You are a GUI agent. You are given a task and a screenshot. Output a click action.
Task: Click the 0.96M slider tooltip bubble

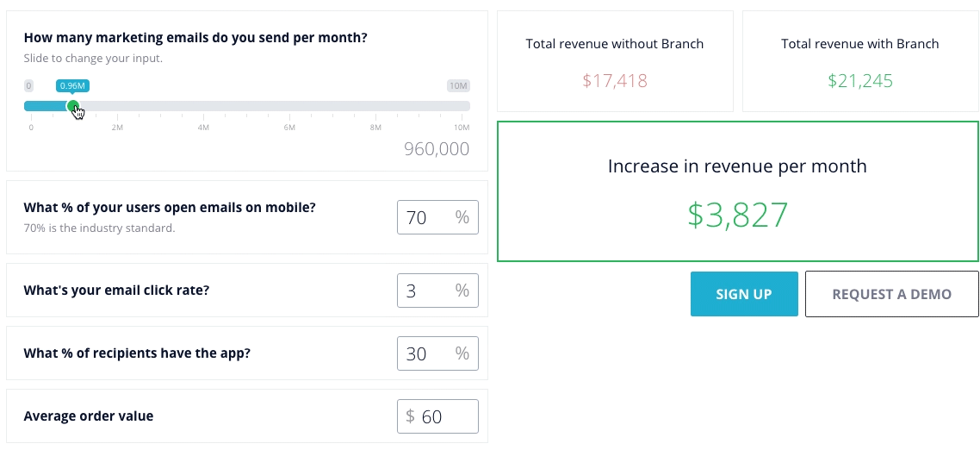click(72, 85)
